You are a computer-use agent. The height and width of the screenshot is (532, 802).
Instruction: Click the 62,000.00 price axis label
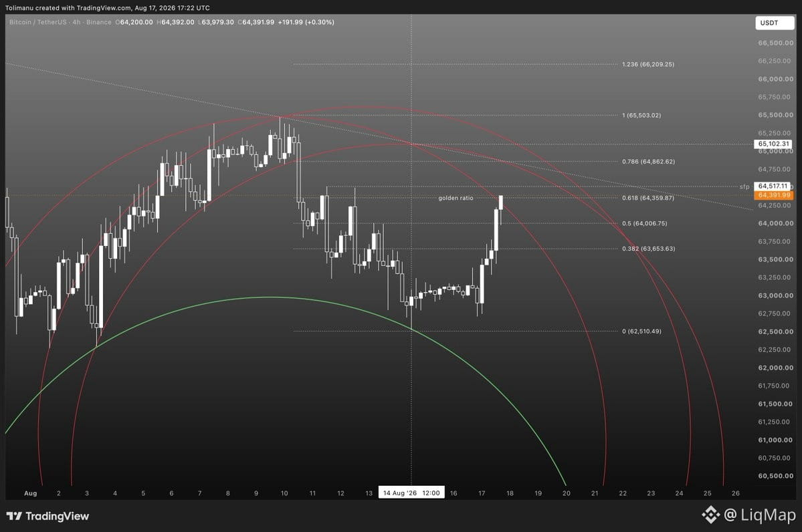[x=775, y=368]
